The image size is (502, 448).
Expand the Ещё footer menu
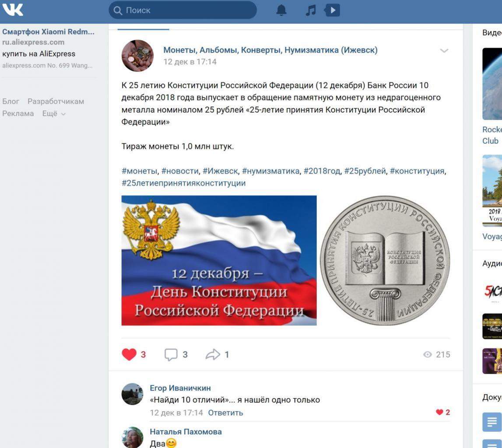click(x=54, y=114)
